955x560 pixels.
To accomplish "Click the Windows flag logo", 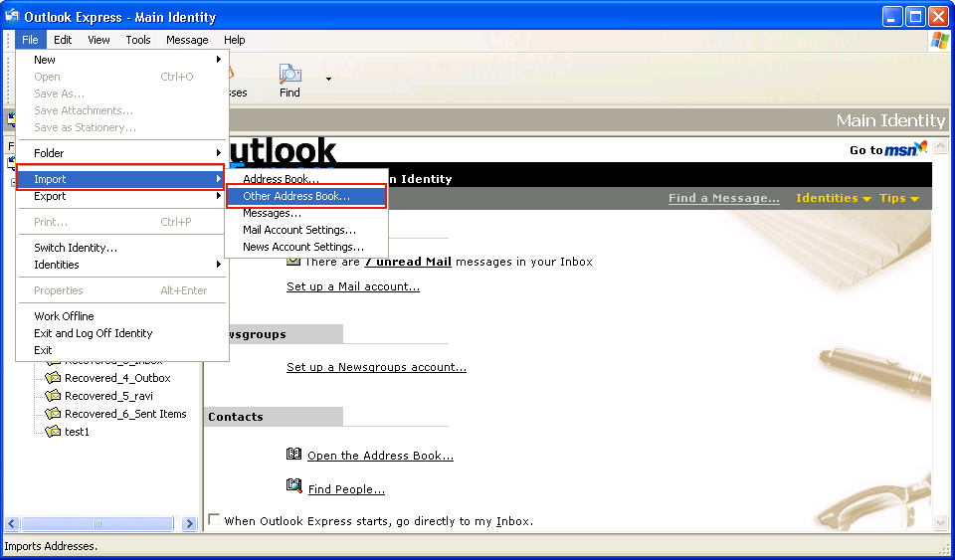I will click(940, 40).
